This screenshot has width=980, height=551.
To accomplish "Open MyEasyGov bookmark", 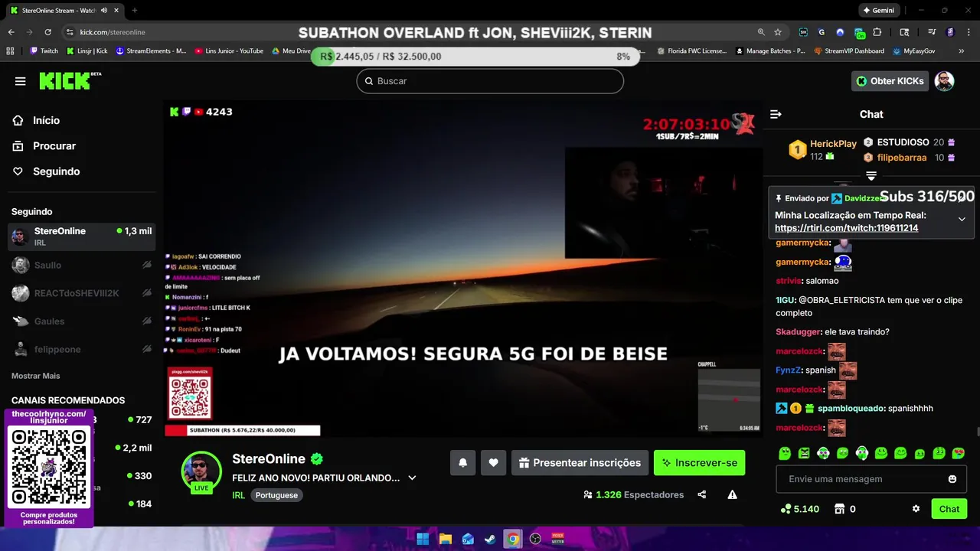I will pyautogui.click(x=914, y=51).
